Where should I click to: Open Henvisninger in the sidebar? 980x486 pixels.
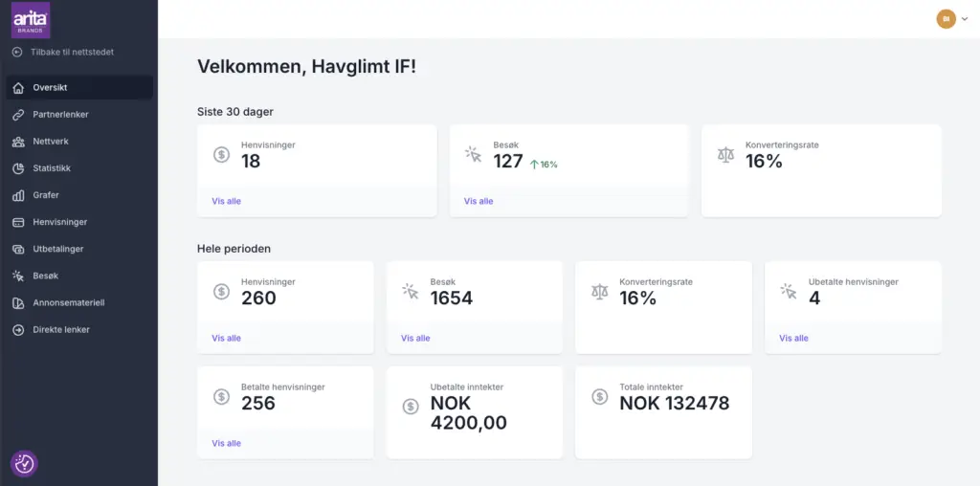tap(59, 222)
